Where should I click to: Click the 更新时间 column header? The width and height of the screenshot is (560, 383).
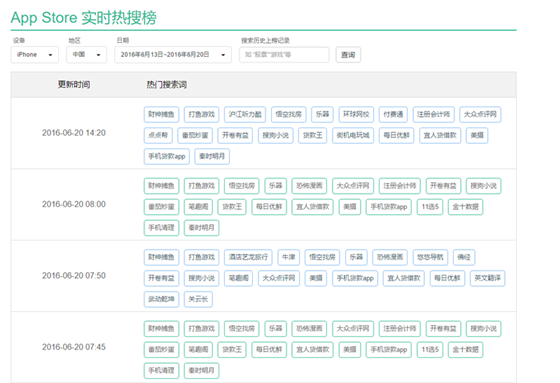[74, 85]
